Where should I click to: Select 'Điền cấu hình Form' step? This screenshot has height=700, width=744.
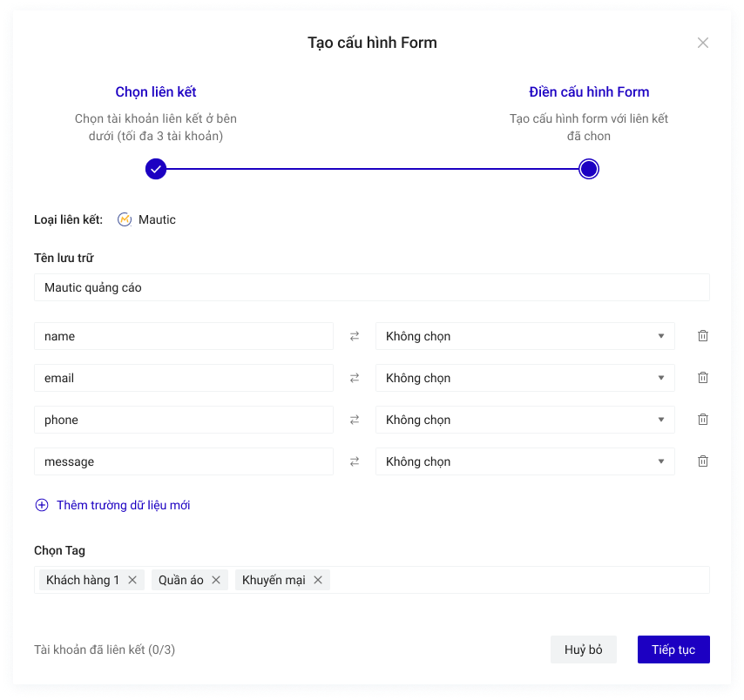pyautogui.click(x=589, y=92)
